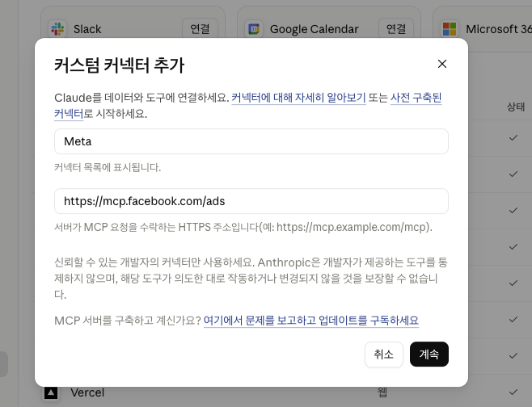
Task: Click the Google Calendar card title
Action: (x=315, y=29)
